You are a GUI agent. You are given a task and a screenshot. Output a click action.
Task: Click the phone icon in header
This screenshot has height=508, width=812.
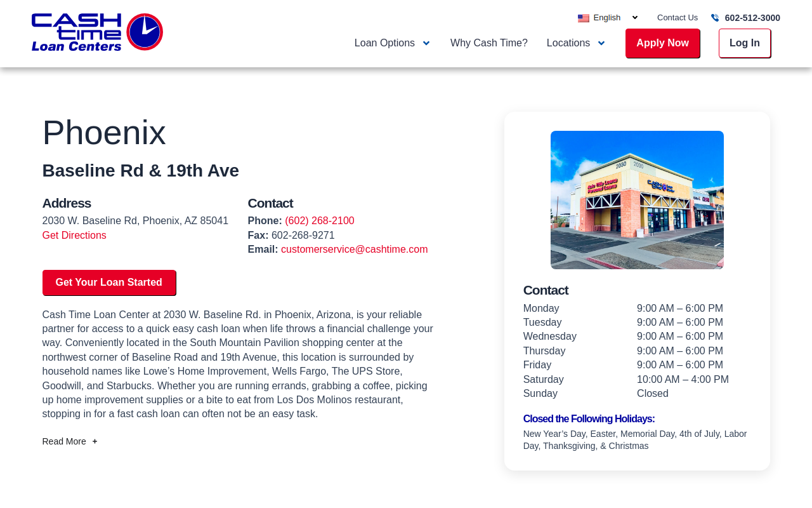click(716, 18)
